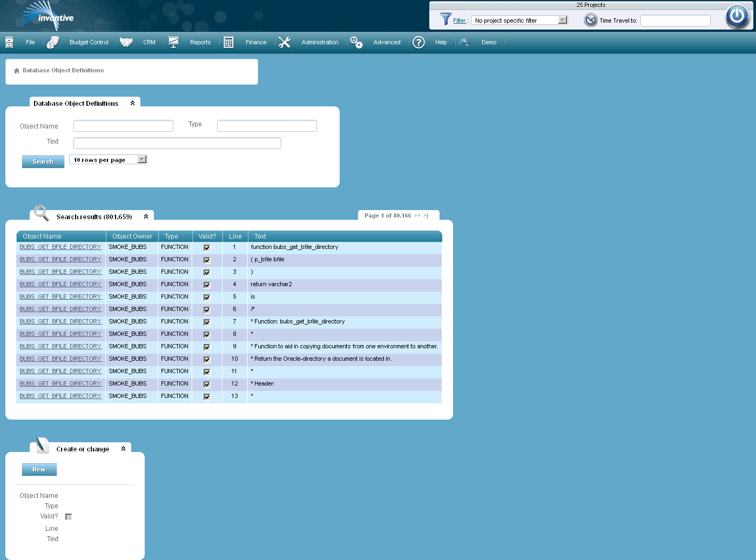Collapse the Database Object Definitions panel
Viewport: 756px width, 560px height.
tap(132, 103)
